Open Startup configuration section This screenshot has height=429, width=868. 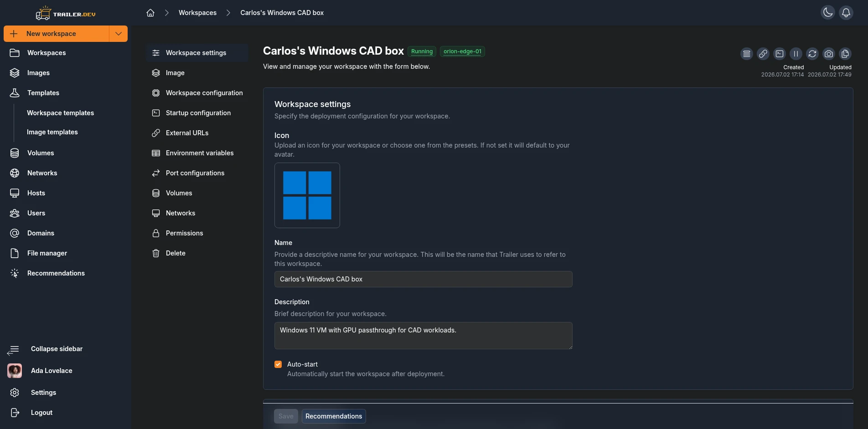(197, 113)
